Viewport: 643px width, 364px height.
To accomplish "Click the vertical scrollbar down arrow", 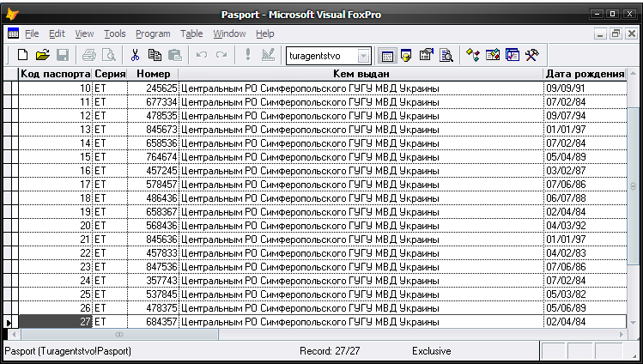I will point(633,323).
